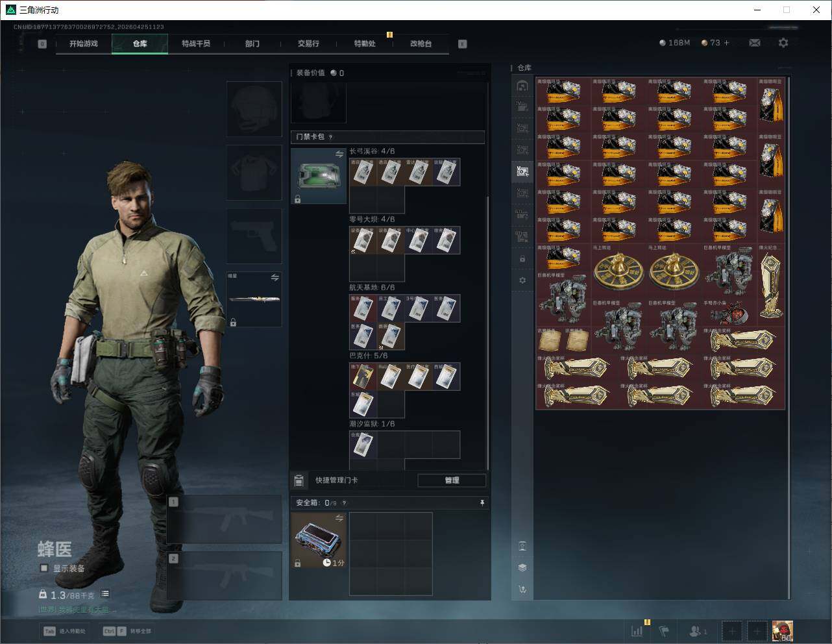Click the Ctrl F 转移全部 button
Viewport: 832px width, 644px height.
tap(127, 631)
